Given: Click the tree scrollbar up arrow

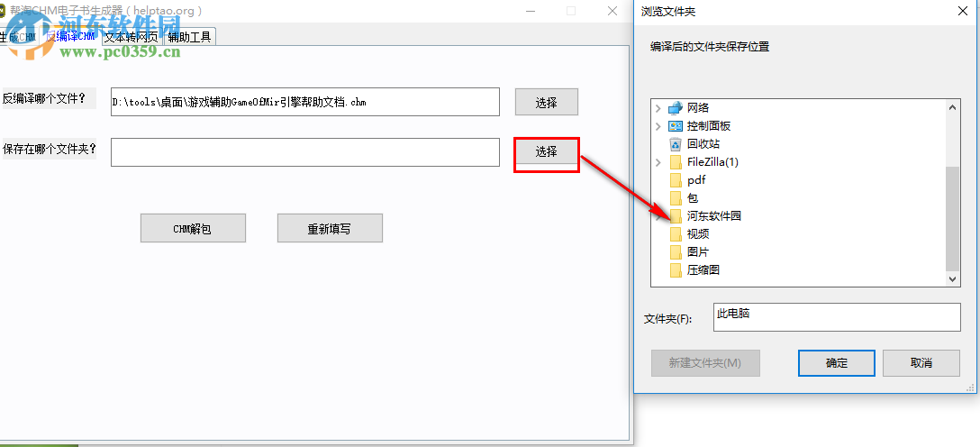Looking at the screenshot, I should (x=952, y=107).
